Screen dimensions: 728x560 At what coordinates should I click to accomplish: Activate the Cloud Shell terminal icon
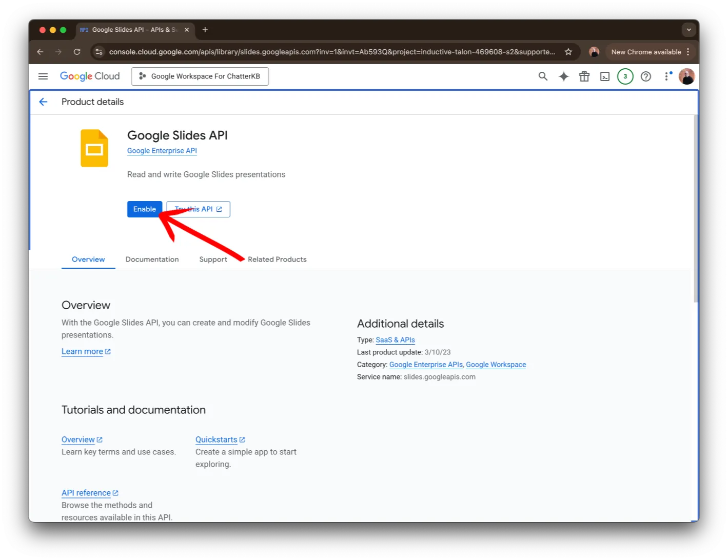coord(605,76)
